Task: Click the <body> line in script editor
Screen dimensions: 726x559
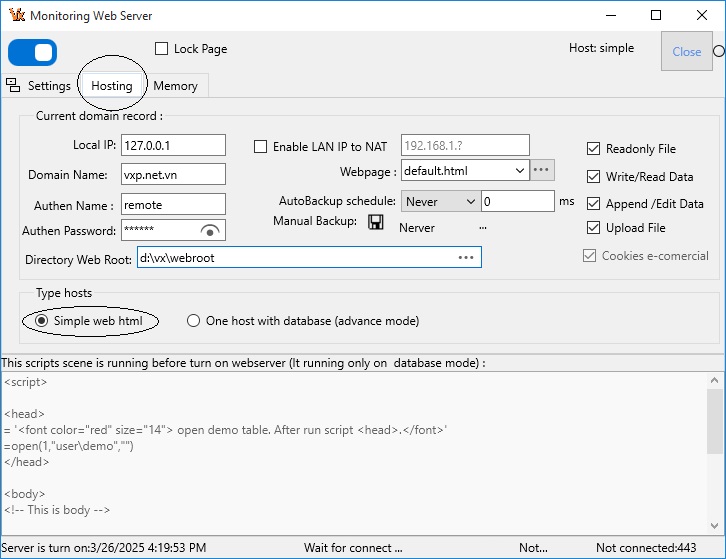Action: [25, 494]
